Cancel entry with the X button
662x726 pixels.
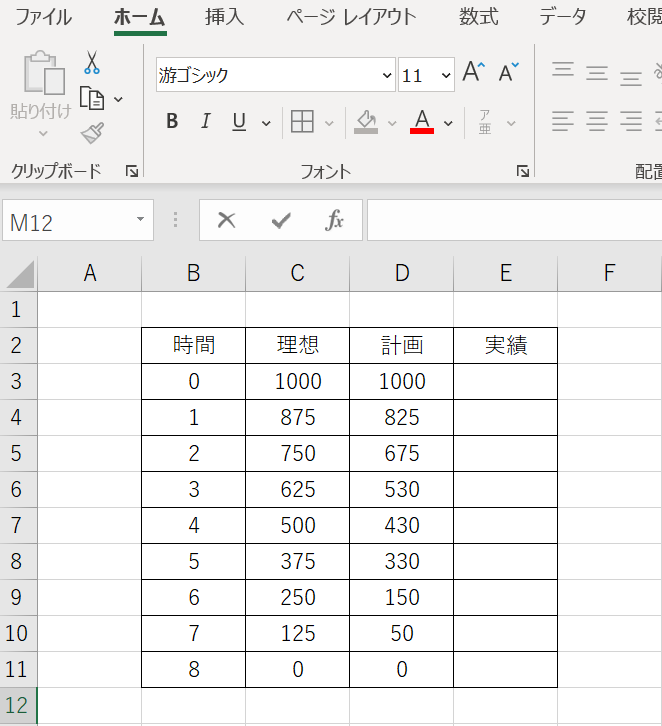tap(226, 220)
